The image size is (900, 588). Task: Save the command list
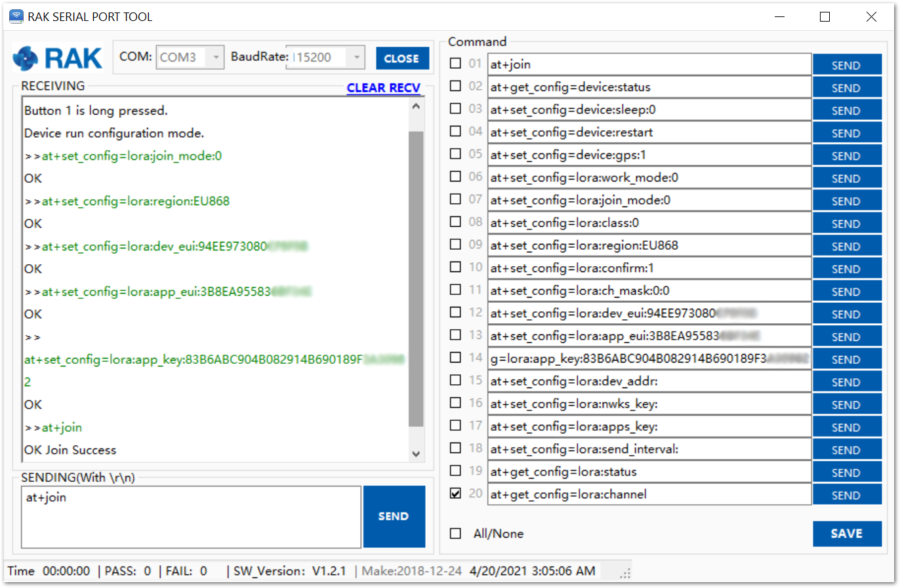click(846, 534)
